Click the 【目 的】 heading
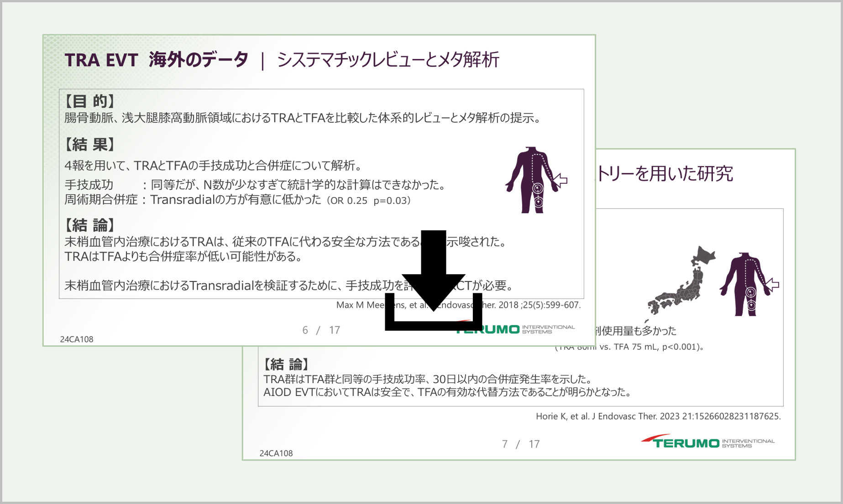This screenshot has width=843, height=504. pyautogui.click(x=89, y=101)
